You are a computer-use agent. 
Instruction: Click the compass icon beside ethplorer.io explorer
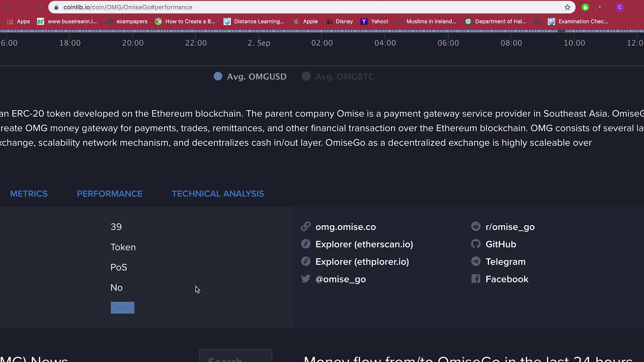[x=305, y=261]
